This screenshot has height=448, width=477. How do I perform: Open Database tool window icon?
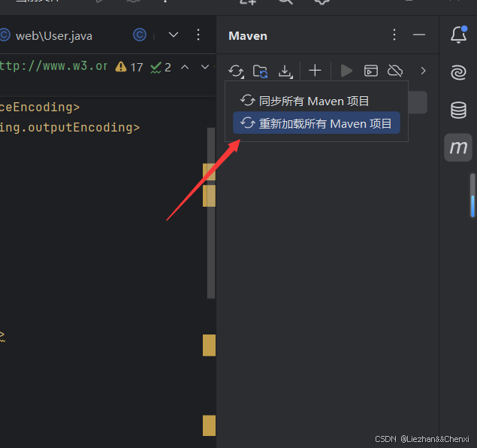(458, 110)
